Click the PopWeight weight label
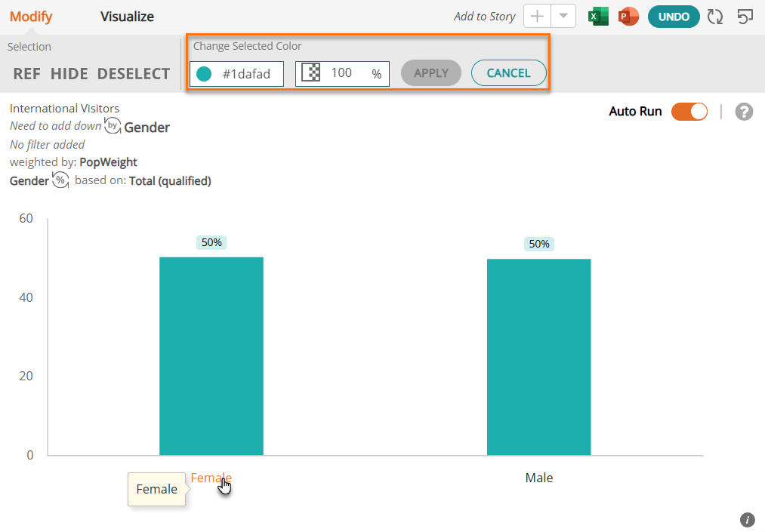The width and height of the screenshot is (765, 532). click(108, 162)
